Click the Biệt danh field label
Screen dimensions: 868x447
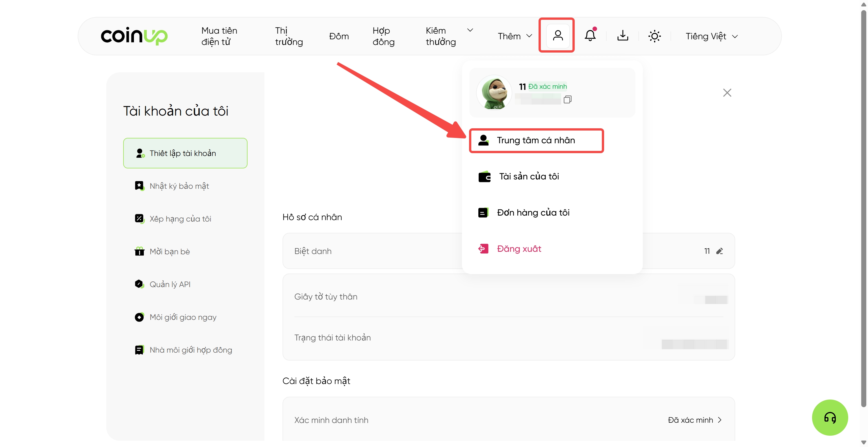tap(313, 251)
